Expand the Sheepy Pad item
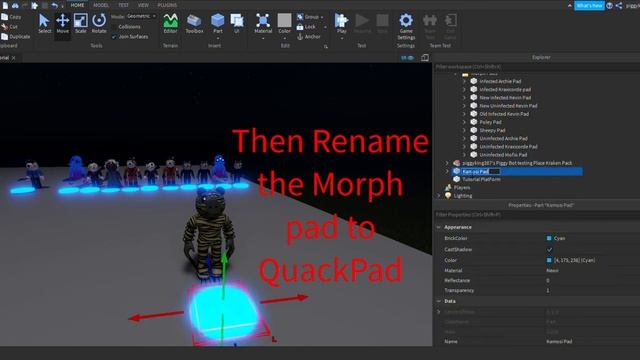The width and height of the screenshot is (640, 360). (x=464, y=130)
